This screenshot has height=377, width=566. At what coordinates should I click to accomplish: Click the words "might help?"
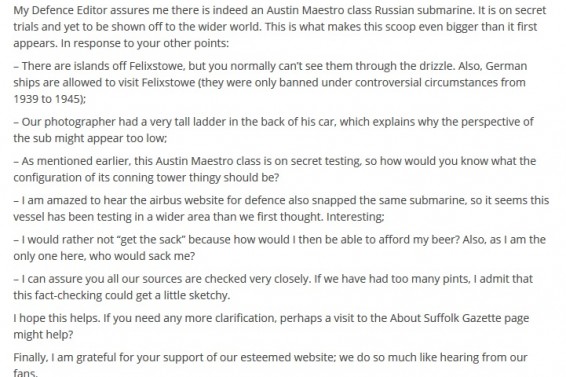[x=43, y=334]
